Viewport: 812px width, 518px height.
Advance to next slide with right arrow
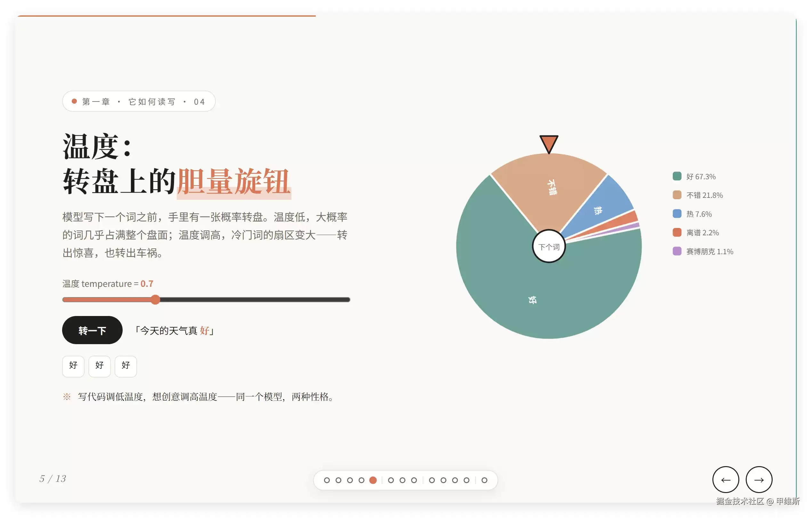tap(759, 480)
